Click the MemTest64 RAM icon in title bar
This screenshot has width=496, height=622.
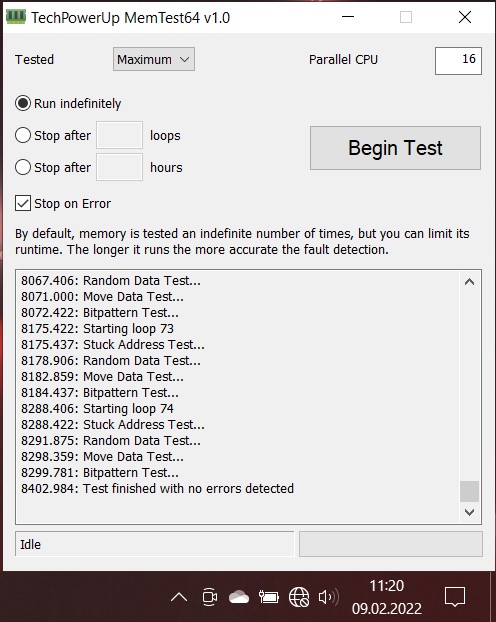[16, 17]
